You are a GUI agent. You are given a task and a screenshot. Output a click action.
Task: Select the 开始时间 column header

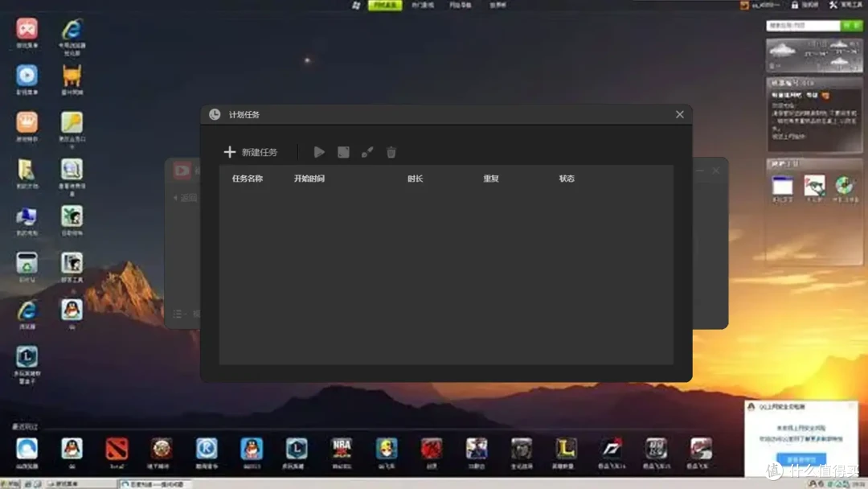(x=309, y=179)
